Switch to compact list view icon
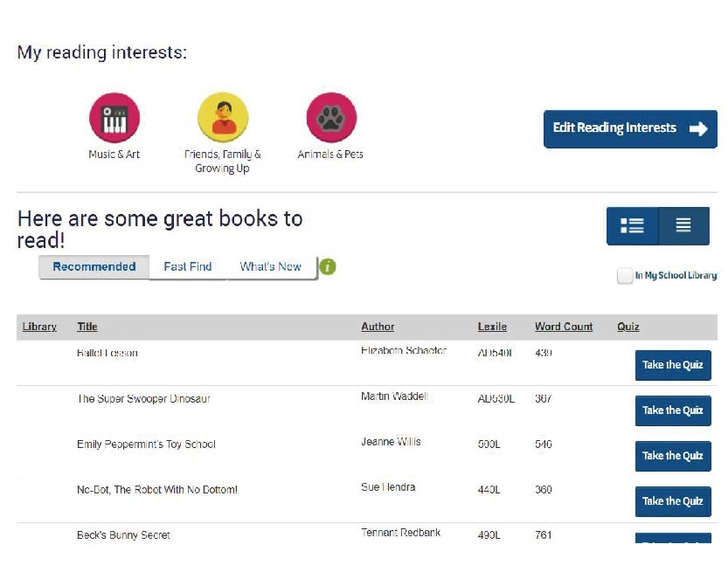 683,226
